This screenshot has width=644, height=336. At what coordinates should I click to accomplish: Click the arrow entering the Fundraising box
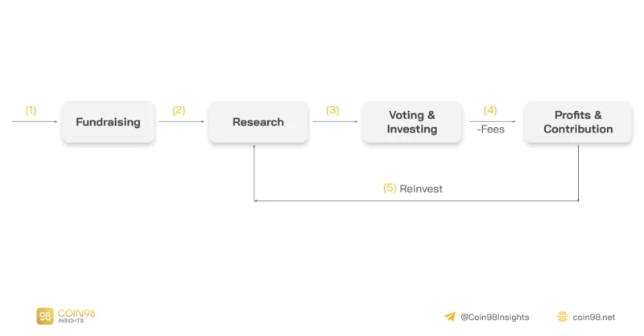tap(35, 122)
